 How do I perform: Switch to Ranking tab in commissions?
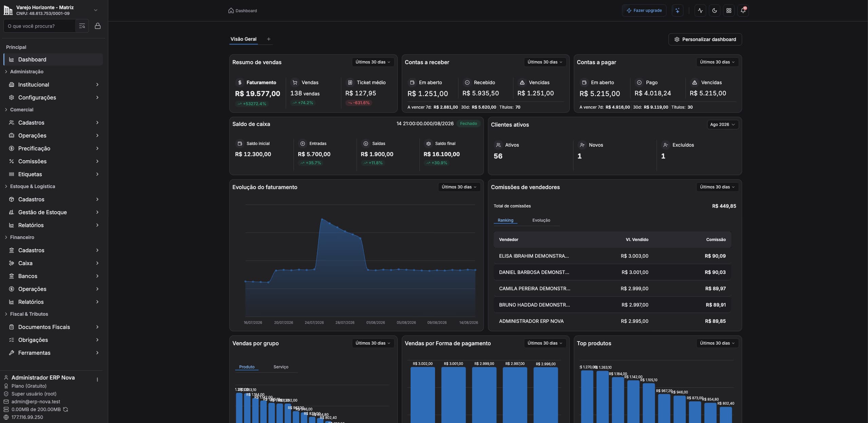pyautogui.click(x=505, y=220)
